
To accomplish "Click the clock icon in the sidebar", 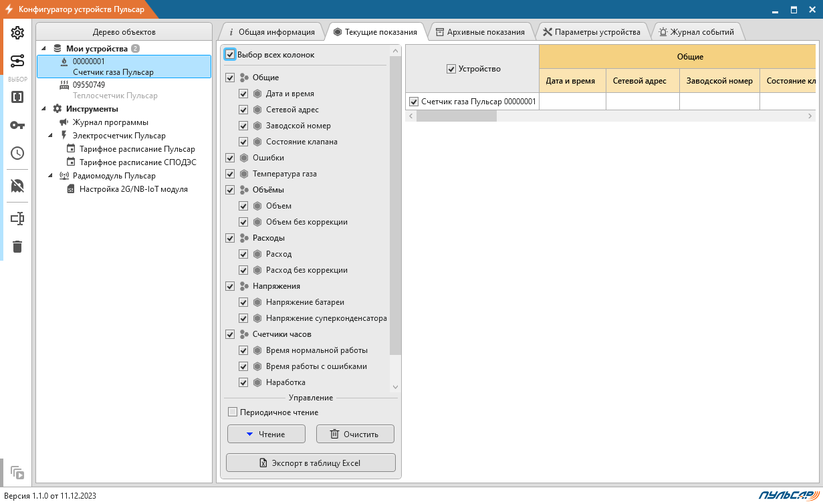I will [17, 153].
